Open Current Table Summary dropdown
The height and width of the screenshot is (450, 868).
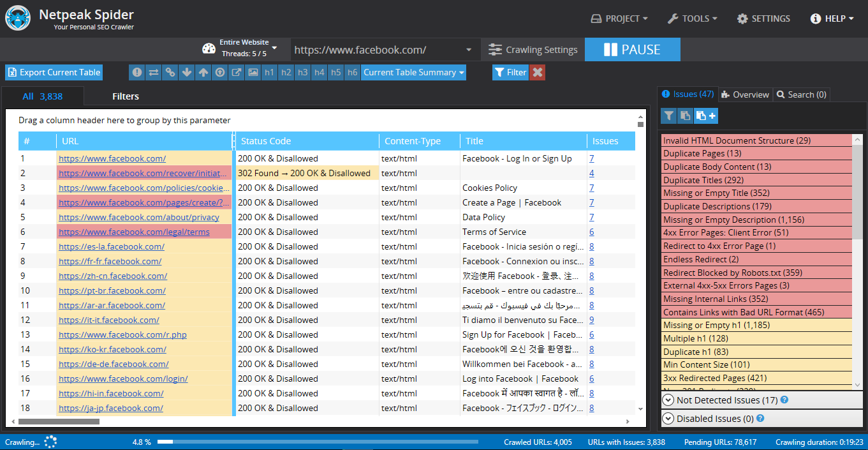pyautogui.click(x=414, y=72)
